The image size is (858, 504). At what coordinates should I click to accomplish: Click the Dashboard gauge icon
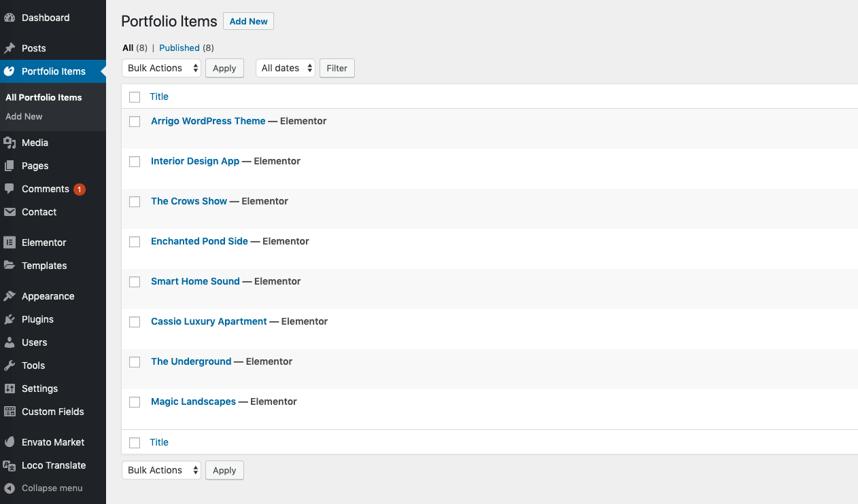click(10, 18)
